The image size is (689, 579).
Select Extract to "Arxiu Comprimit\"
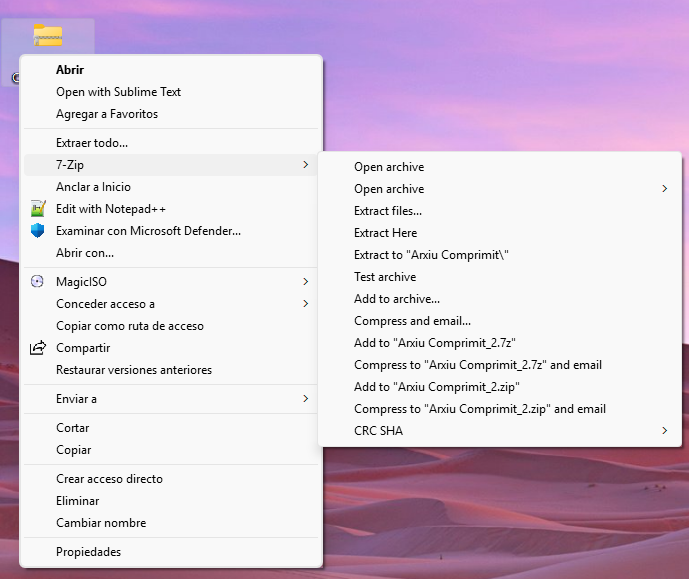pyautogui.click(x=500, y=255)
